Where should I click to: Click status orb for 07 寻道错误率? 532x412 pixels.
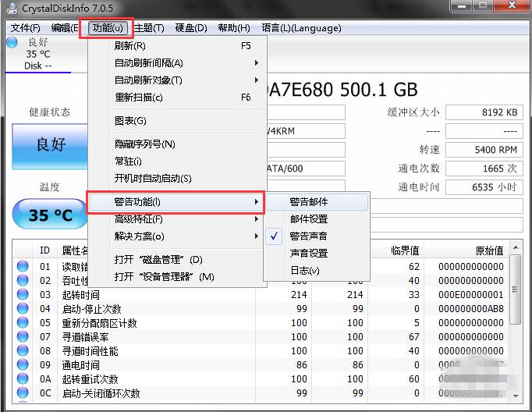23,336
